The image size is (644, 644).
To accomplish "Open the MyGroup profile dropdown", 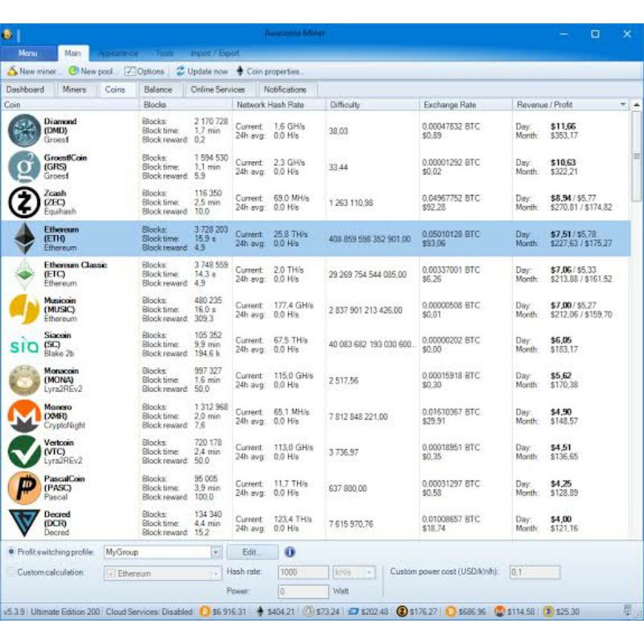I will tap(216, 552).
